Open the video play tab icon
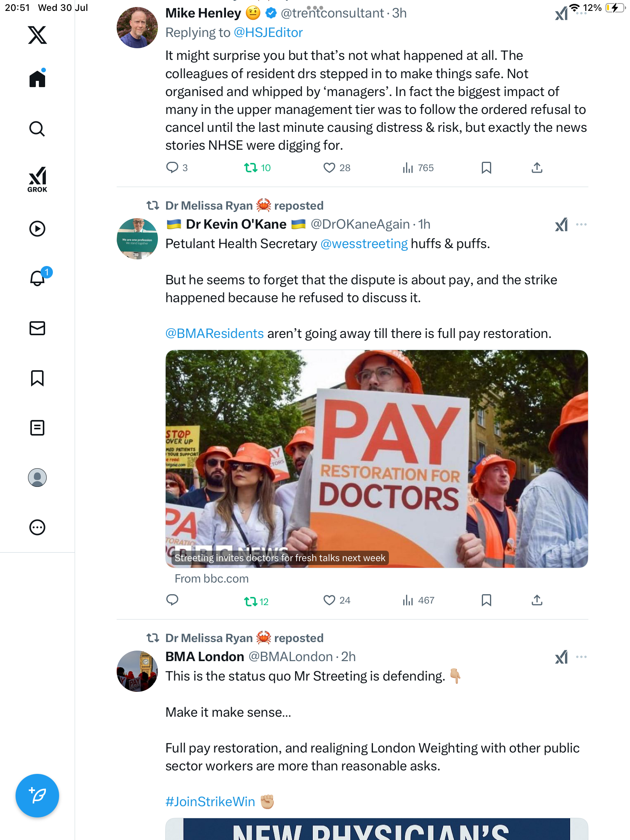This screenshot has height=840, width=630. [37, 229]
